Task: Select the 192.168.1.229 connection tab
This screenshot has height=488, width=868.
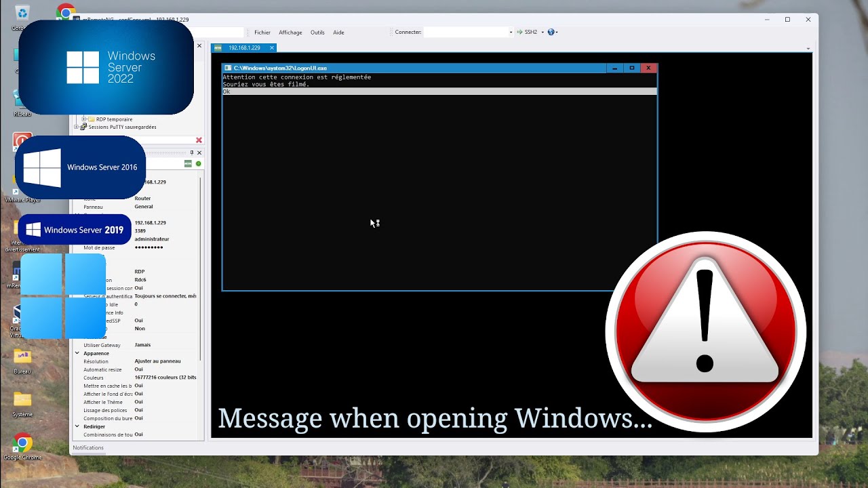Action: (x=244, y=48)
